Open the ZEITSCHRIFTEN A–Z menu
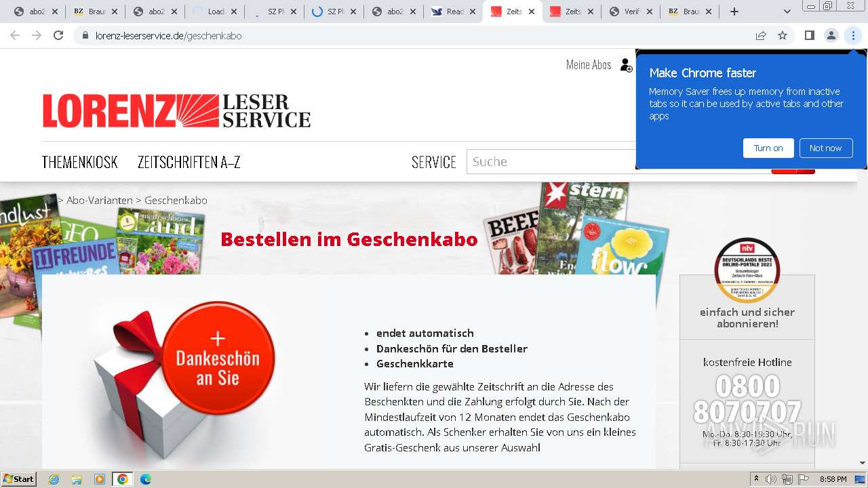Screen dimensions: 868x488 pos(189,162)
